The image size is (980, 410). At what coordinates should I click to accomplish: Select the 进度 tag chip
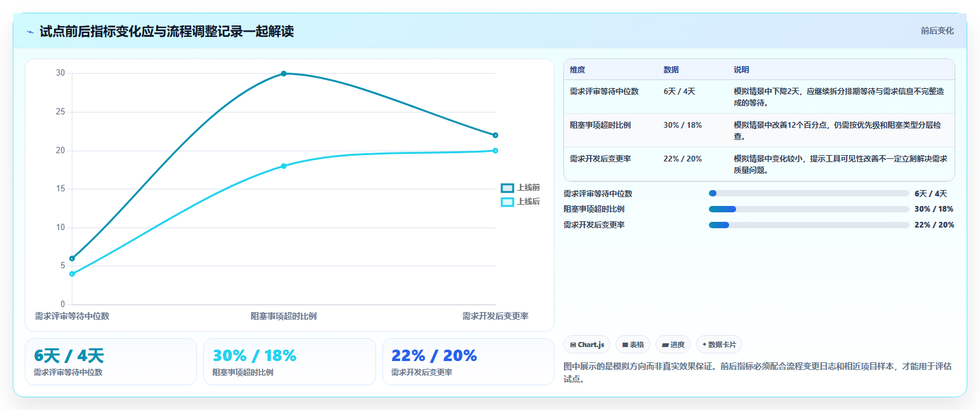(673, 345)
